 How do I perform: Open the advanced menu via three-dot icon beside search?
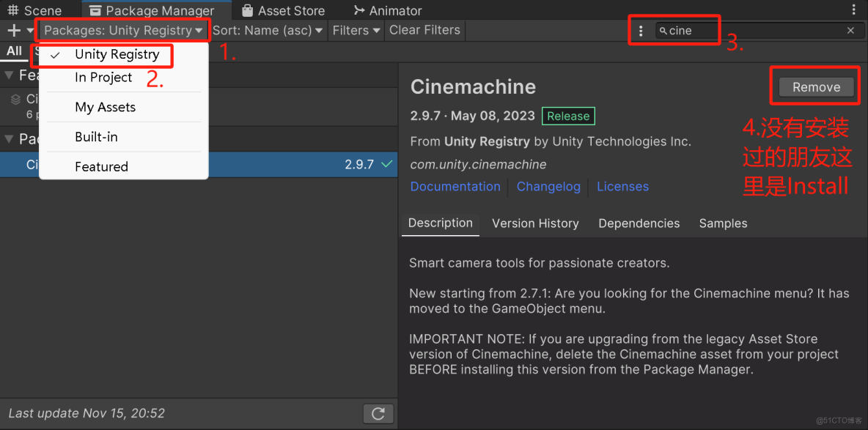[641, 29]
